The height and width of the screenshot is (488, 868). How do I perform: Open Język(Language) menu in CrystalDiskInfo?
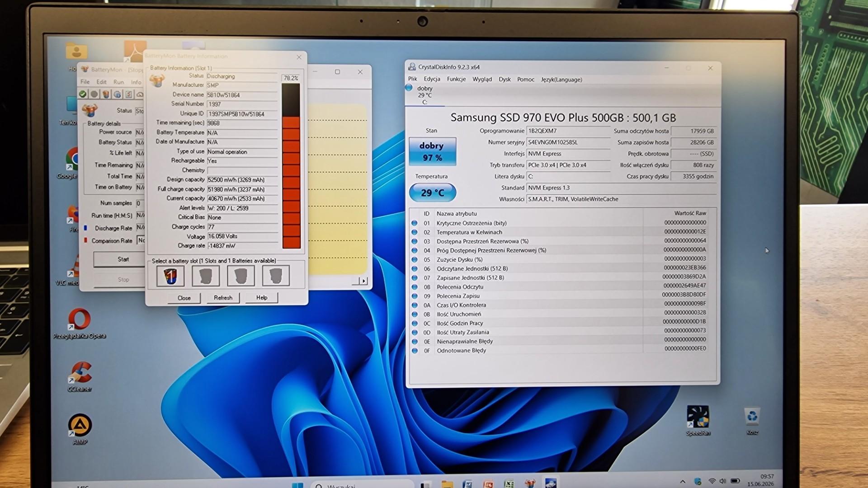click(561, 80)
